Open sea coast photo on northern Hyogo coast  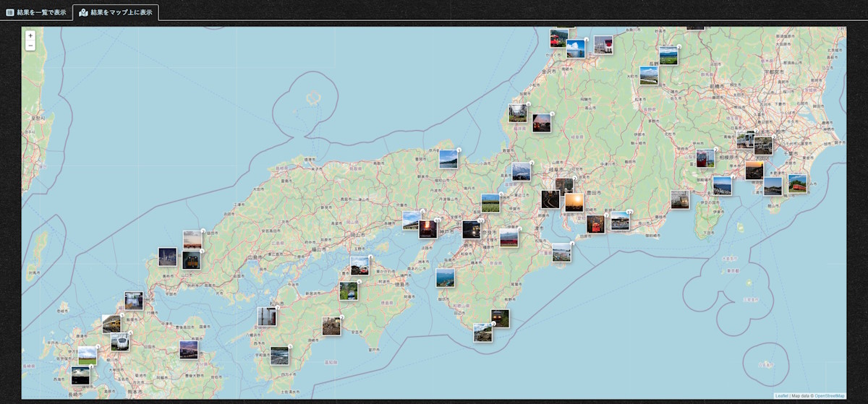coord(448,159)
